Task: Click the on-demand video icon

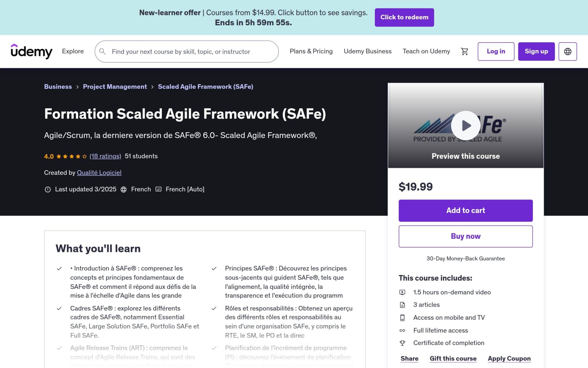Action: [x=402, y=292]
